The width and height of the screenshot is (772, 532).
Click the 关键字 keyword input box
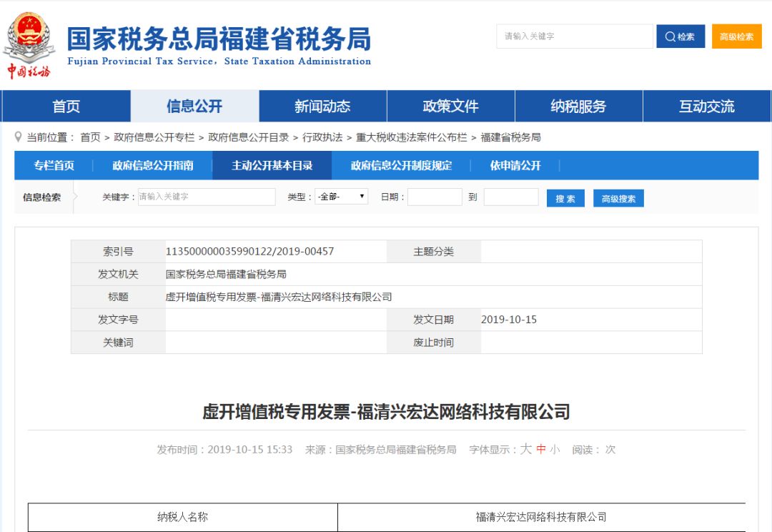[207, 197]
